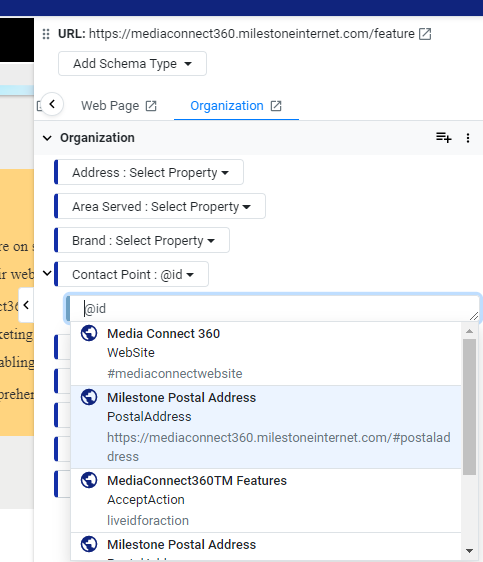Click the suggestion list scroll down arrow
This screenshot has height=562, width=483.
[x=469, y=551]
